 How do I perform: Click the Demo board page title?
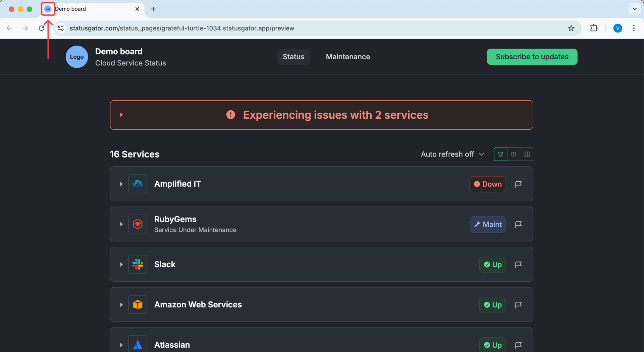click(x=119, y=51)
